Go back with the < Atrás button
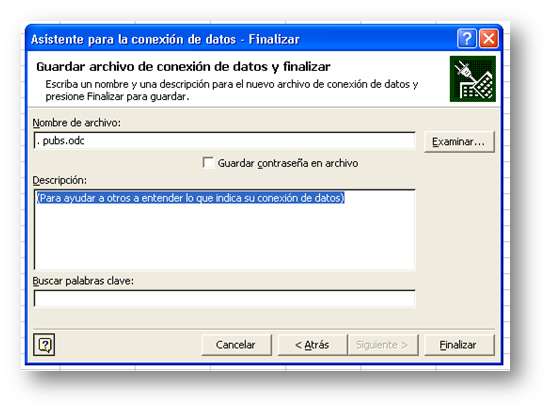Image resolution: width=552 pixels, height=413 pixels. pos(312,345)
